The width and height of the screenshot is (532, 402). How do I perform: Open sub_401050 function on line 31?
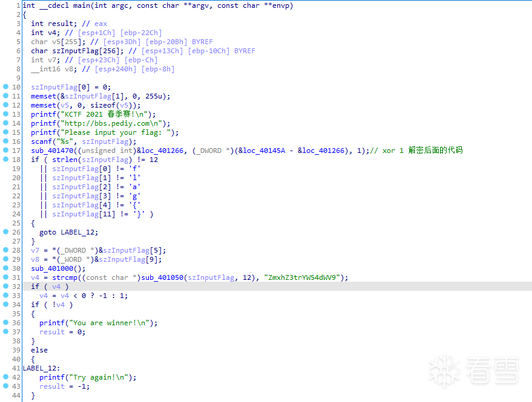(162, 277)
